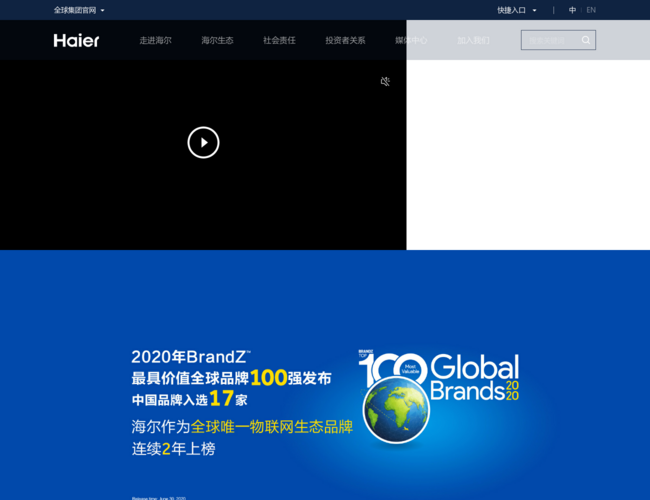Screen dimensions: 650x500
Task: Unmute the video sound icon
Action: [385, 81]
